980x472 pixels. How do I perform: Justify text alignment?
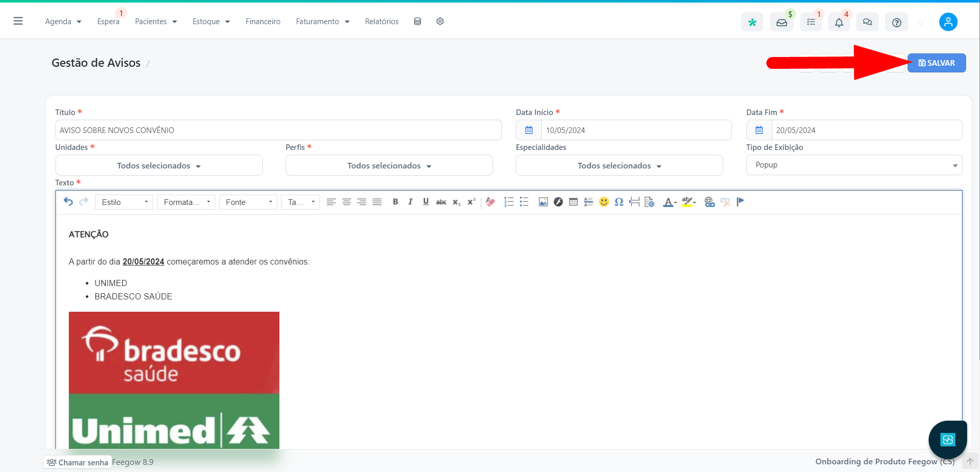click(x=377, y=202)
